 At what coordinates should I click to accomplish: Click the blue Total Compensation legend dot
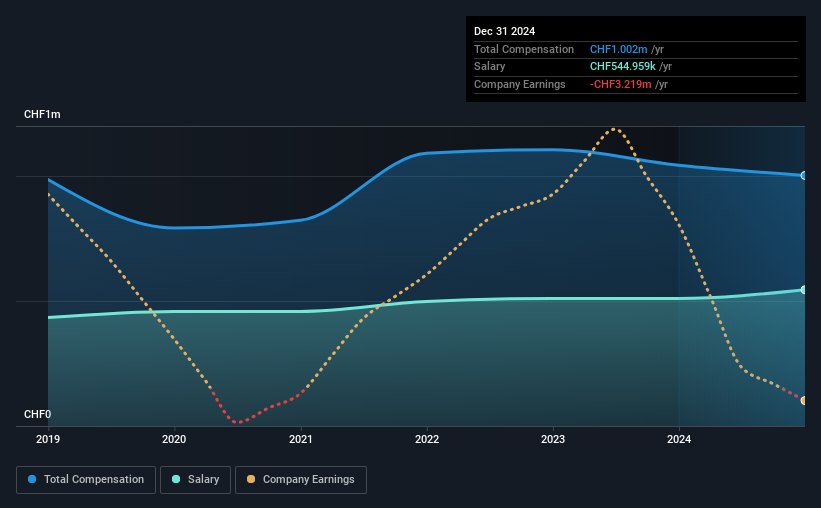pos(32,479)
